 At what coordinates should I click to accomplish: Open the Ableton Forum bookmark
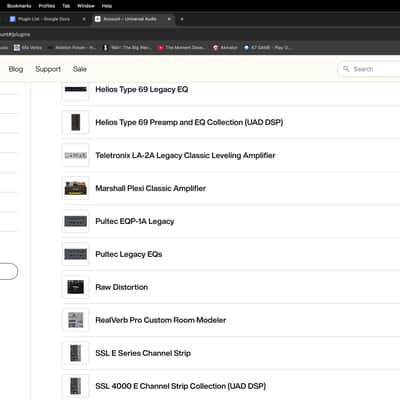coord(72,48)
